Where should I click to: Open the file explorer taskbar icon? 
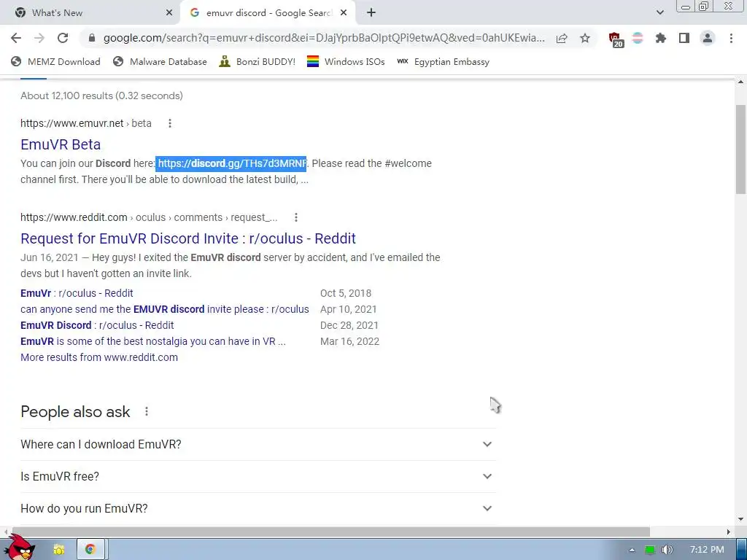click(x=59, y=550)
